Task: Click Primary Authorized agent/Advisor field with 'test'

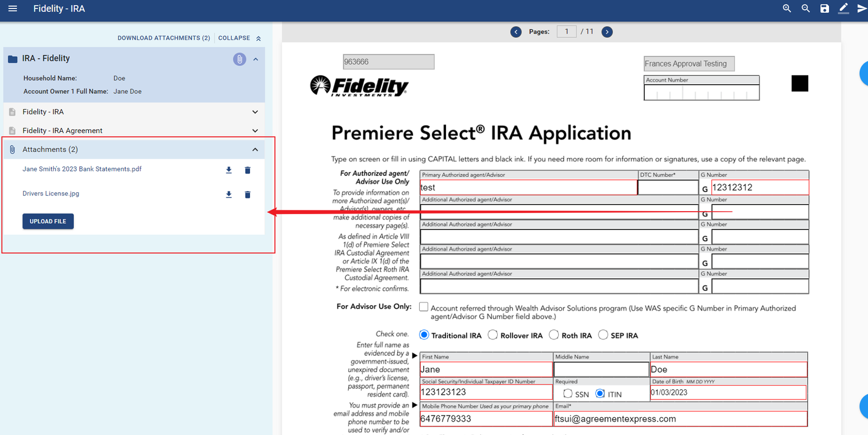Action: (529, 187)
